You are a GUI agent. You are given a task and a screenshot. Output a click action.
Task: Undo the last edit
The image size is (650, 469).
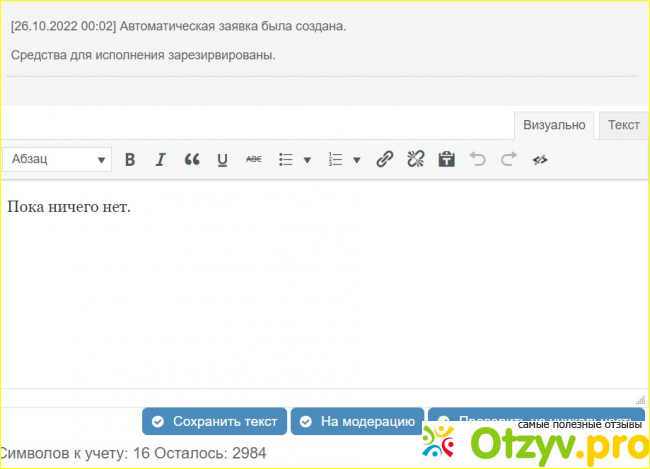pos(477,159)
